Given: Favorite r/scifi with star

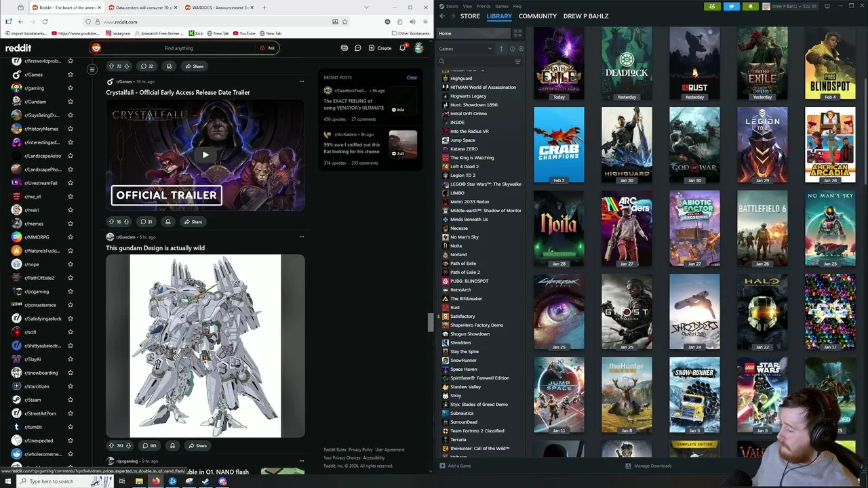Looking at the screenshot, I should (x=70, y=332).
